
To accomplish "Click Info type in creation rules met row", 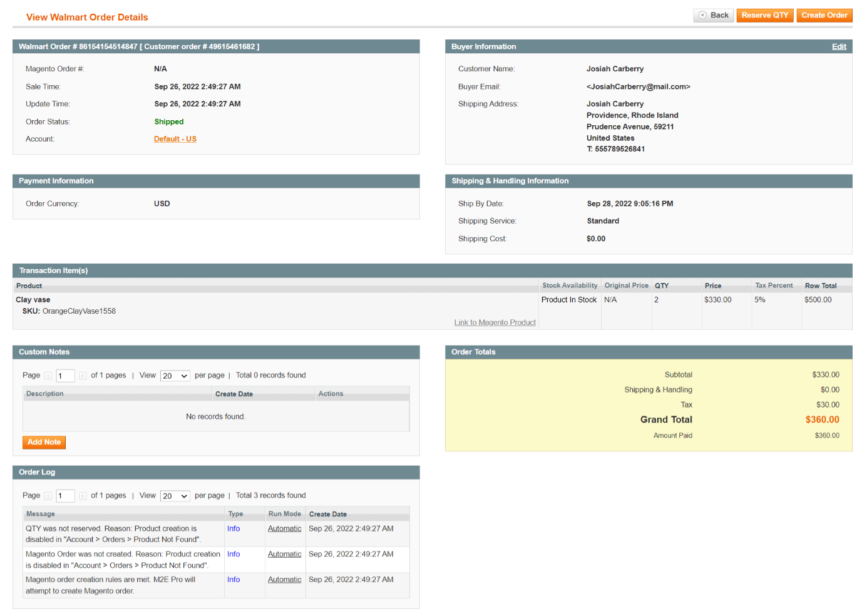I will (x=233, y=580).
